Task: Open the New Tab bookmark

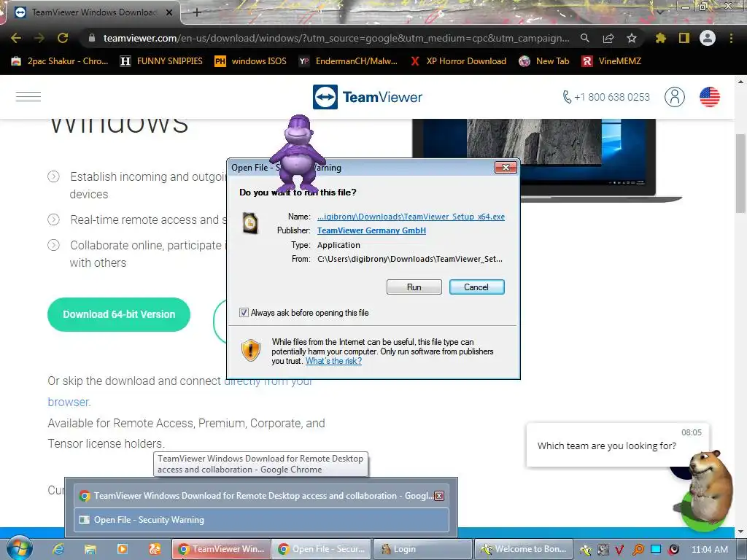Action: (544, 61)
